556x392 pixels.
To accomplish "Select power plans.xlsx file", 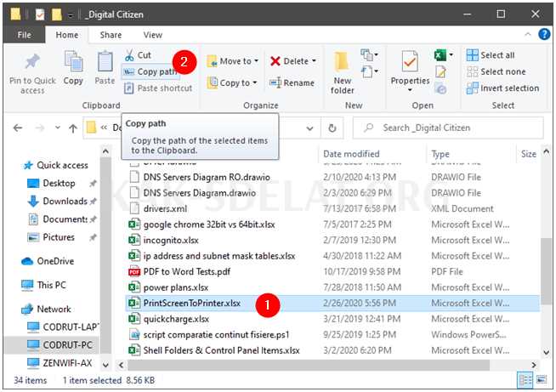I will 168,287.
